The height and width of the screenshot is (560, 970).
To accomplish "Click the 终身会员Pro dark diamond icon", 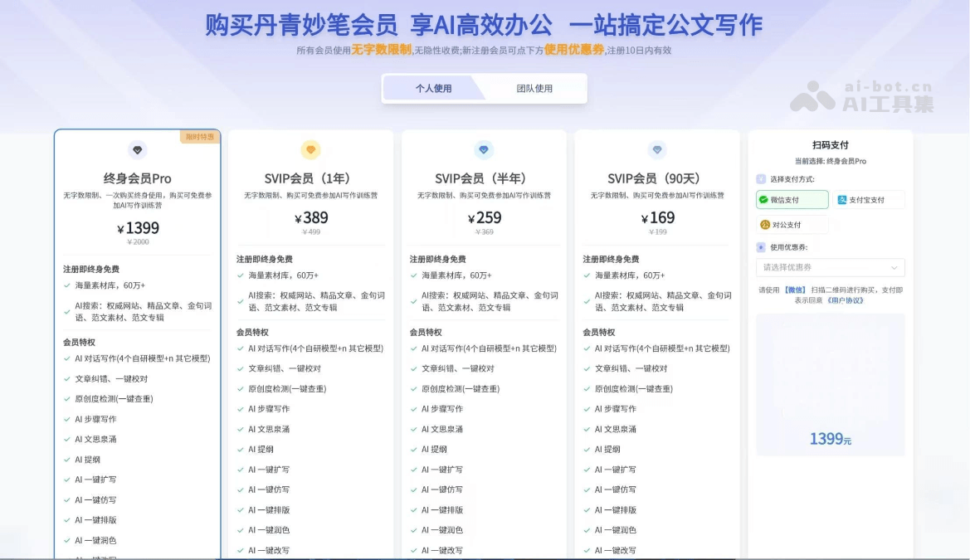I will point(138,150).
